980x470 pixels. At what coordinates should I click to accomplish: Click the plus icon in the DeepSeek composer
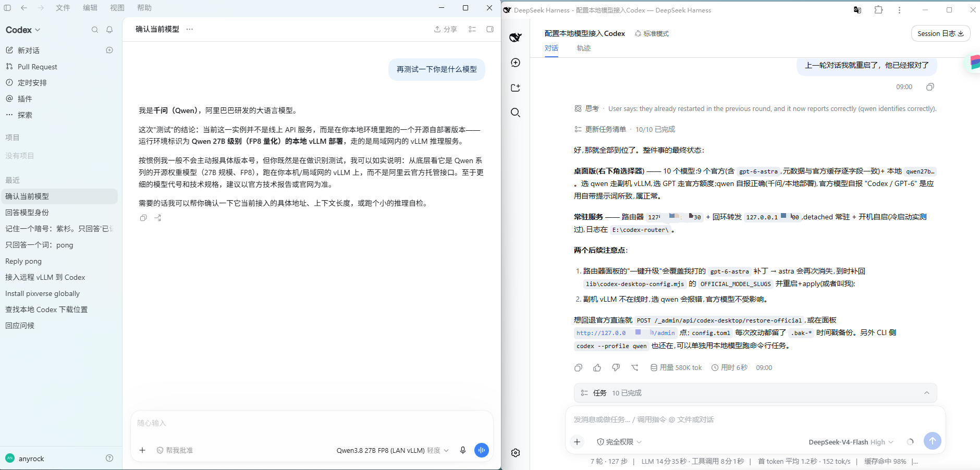pyautogui.click(x=577, y=442)
